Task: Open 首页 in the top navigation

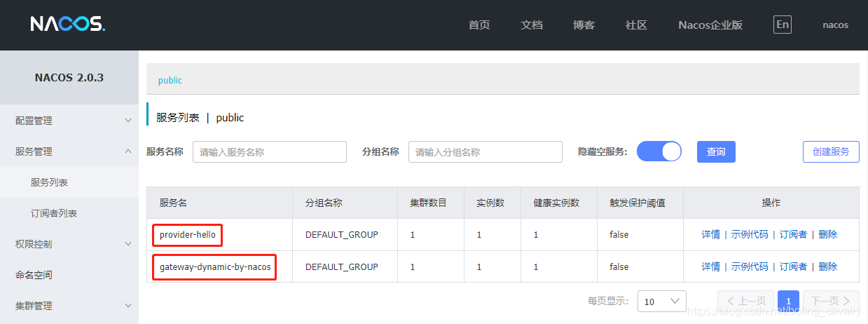Action: [x=479, y=25]
